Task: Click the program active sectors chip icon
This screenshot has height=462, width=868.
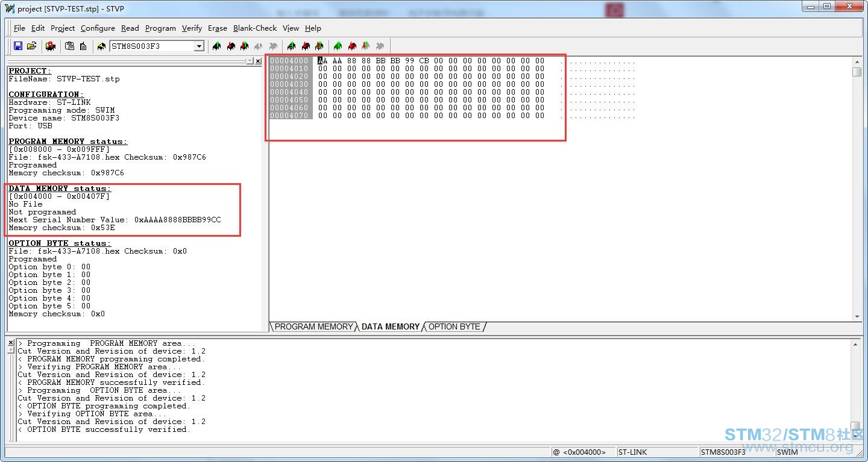Action: 306,46
